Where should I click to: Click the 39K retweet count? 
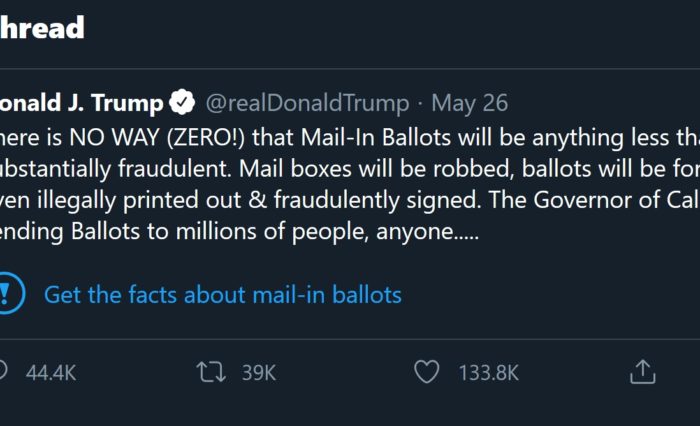[258, 373]
